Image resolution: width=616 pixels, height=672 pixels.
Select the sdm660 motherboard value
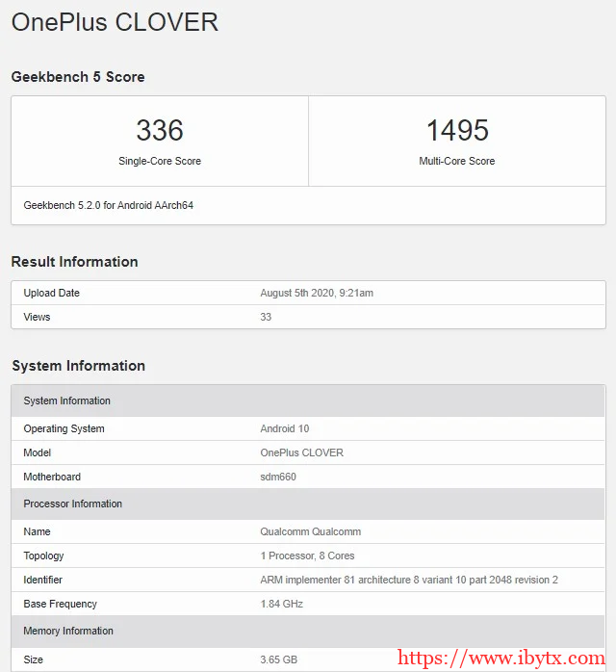click(x=280, y=477)
